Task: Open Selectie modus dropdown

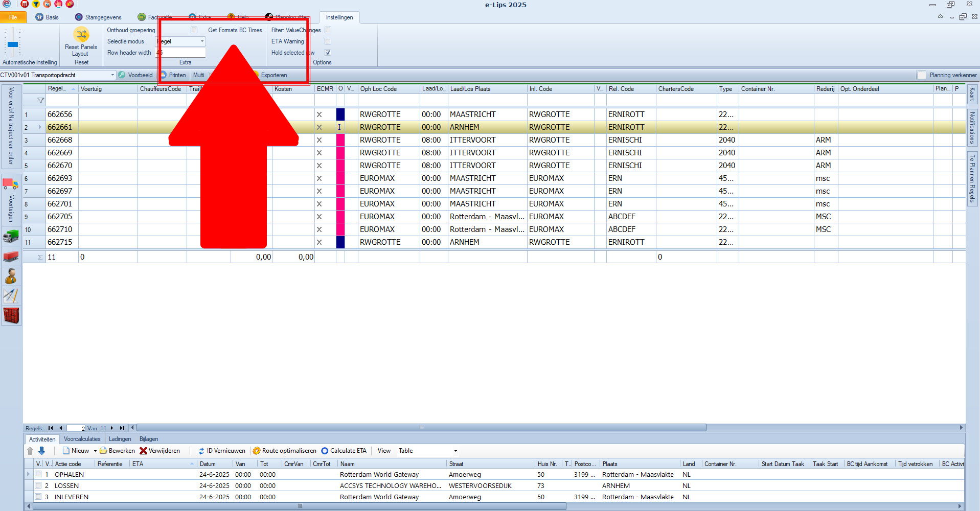Action: 202,41
